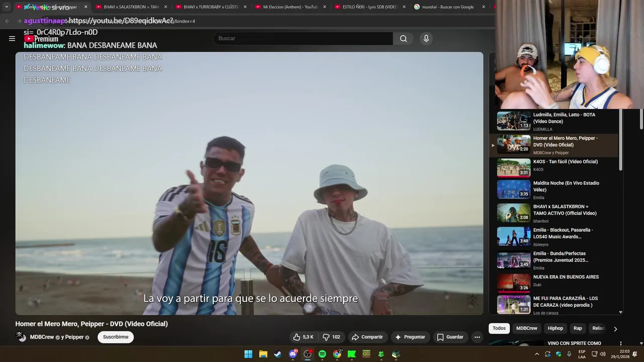644x362 pixels.
Task: Open notifications bell in tray
Action: coord(635,354)
